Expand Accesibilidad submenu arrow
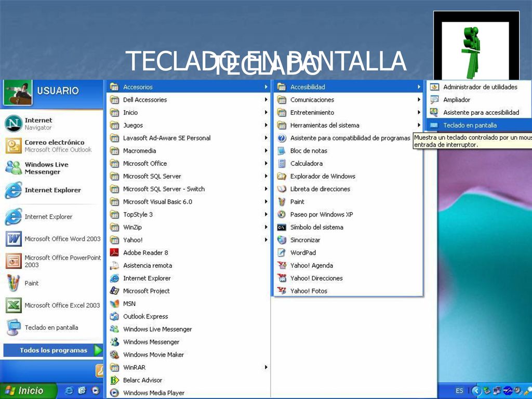Screen dimensions: 532x399 click(419, 87)
